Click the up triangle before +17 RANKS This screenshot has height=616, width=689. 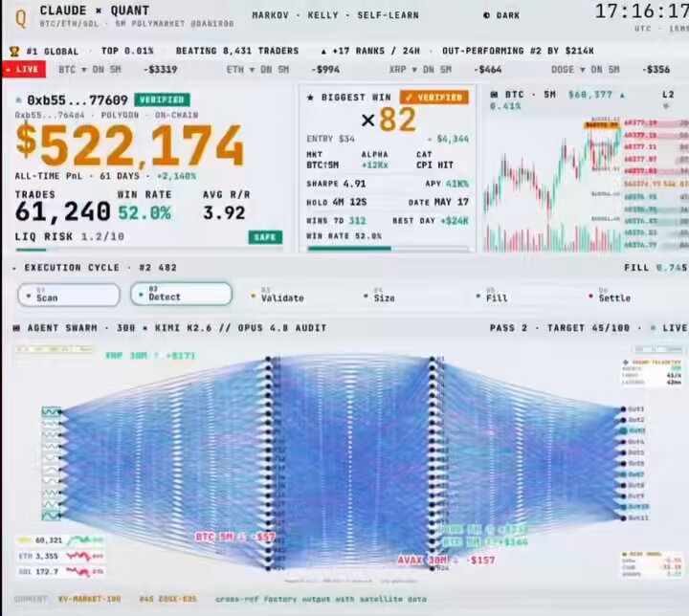coord(323,52)
